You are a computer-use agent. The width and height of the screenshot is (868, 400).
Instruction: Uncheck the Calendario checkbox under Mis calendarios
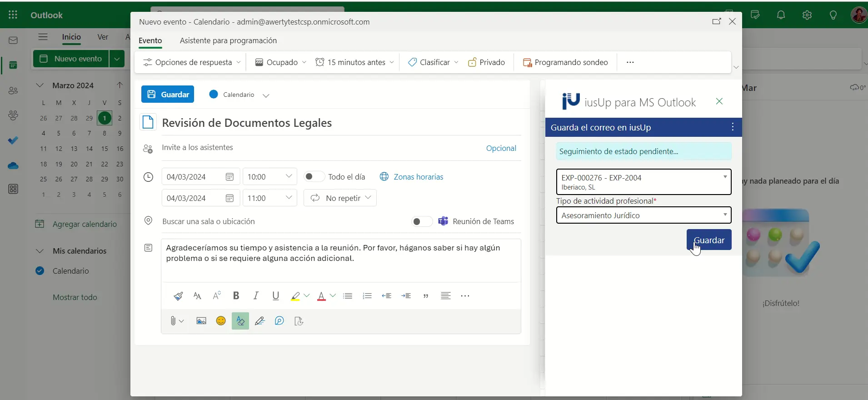[40, 271]
